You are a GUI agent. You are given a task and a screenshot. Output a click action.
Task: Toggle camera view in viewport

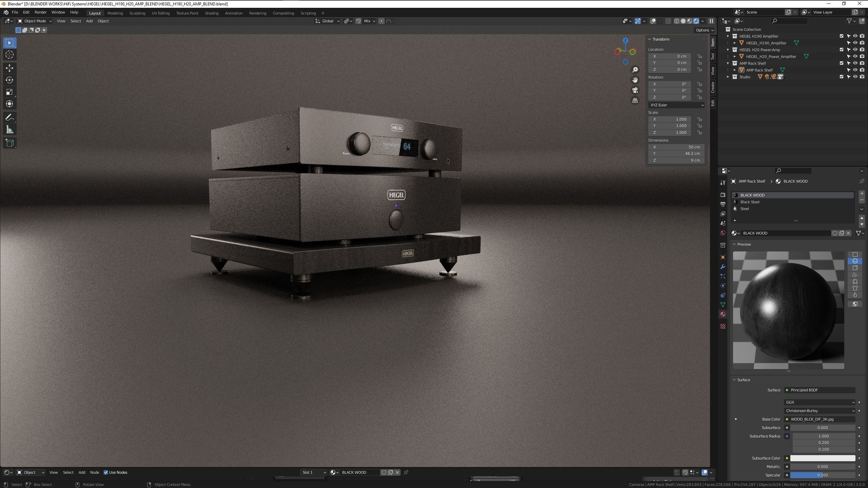[x=635, y=90]
